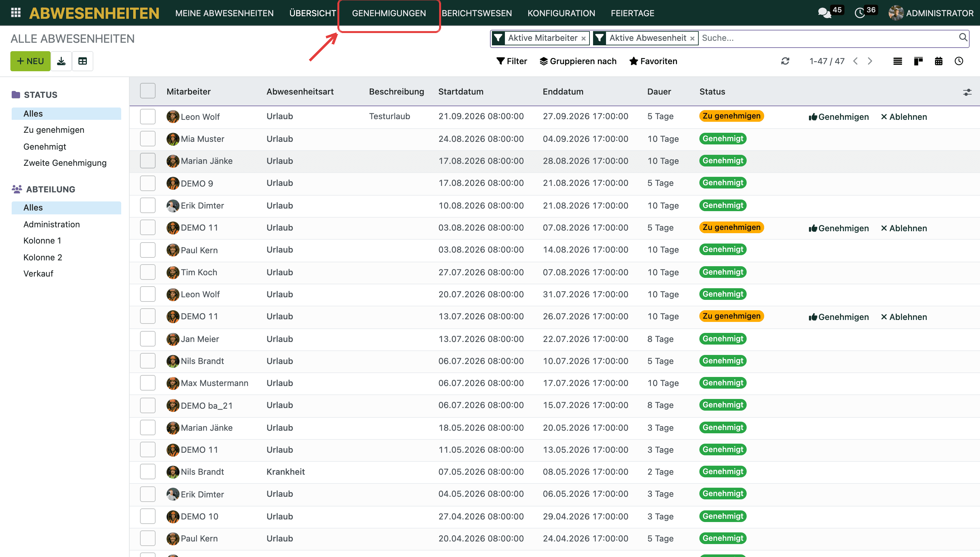Sort by the Startdatum column header

point(461,91)
